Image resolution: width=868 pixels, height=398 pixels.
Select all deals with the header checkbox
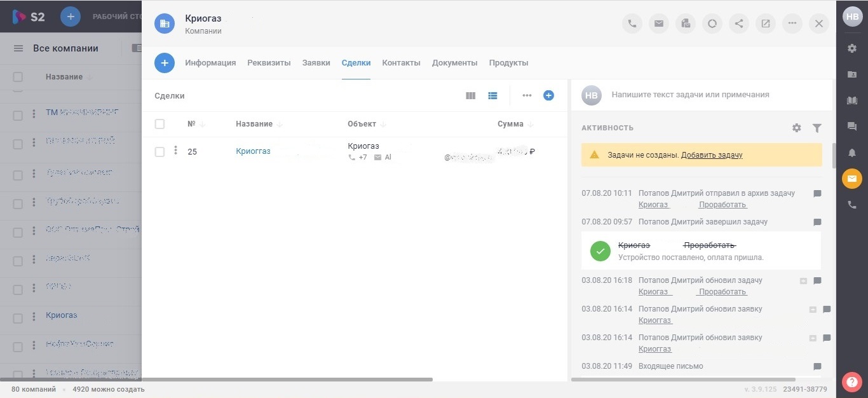(159, 123)
